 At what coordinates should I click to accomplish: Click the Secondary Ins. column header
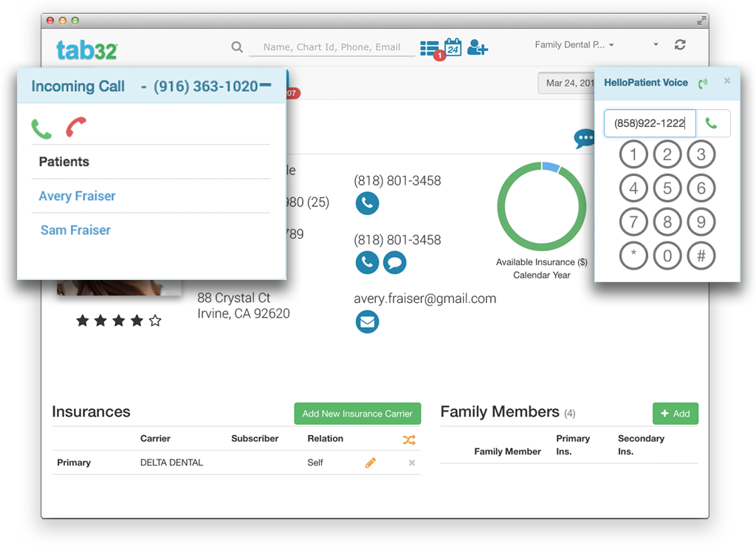[641, 445]
